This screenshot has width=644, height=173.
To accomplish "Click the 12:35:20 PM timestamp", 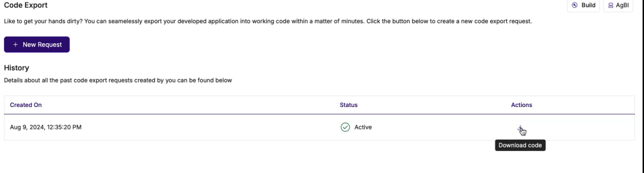I will [x=64, y=127].
